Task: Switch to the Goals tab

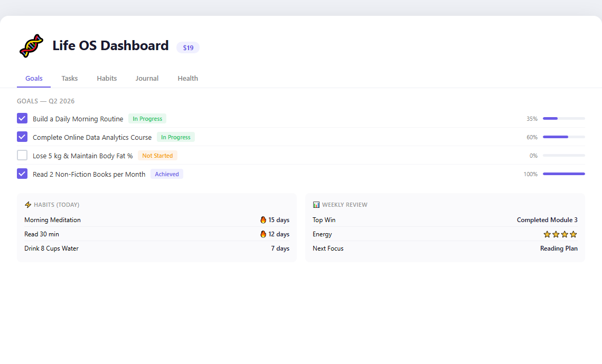Action: tap(34, 78)
